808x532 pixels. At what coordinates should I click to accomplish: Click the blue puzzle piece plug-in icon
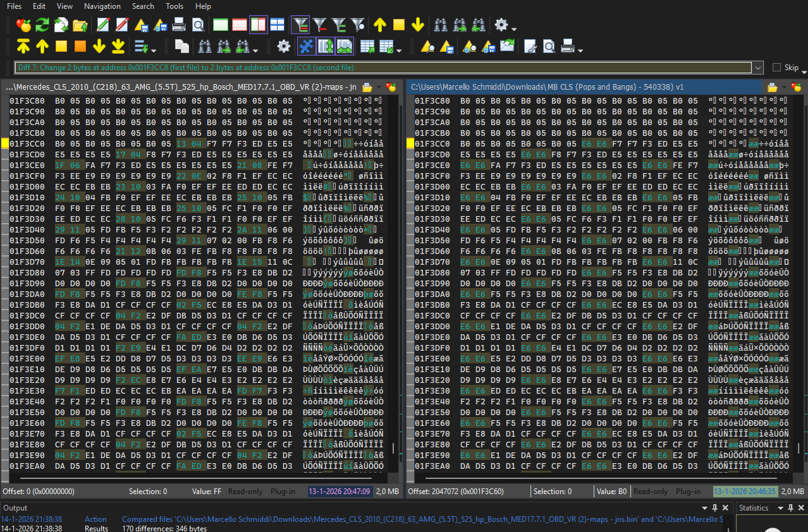tap(306, 46)
